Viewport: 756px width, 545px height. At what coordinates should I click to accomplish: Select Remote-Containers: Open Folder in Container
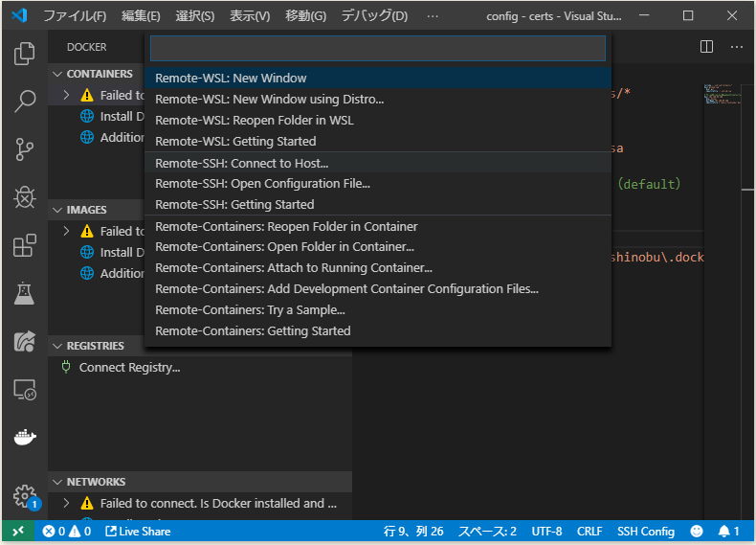[x=378, y=247]
